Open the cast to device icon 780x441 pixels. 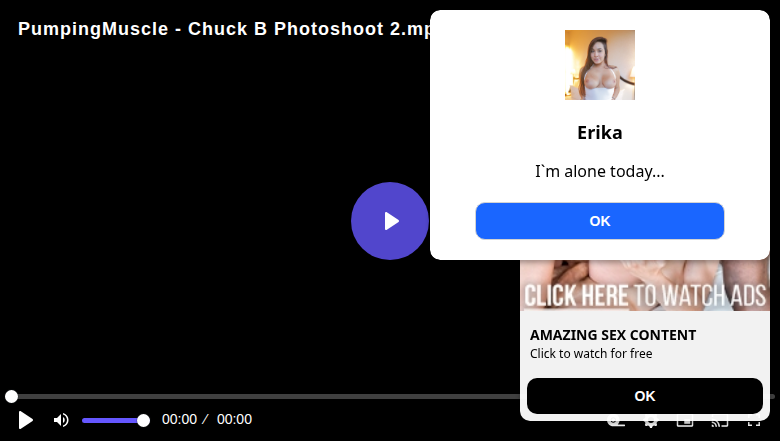[719, 424]
